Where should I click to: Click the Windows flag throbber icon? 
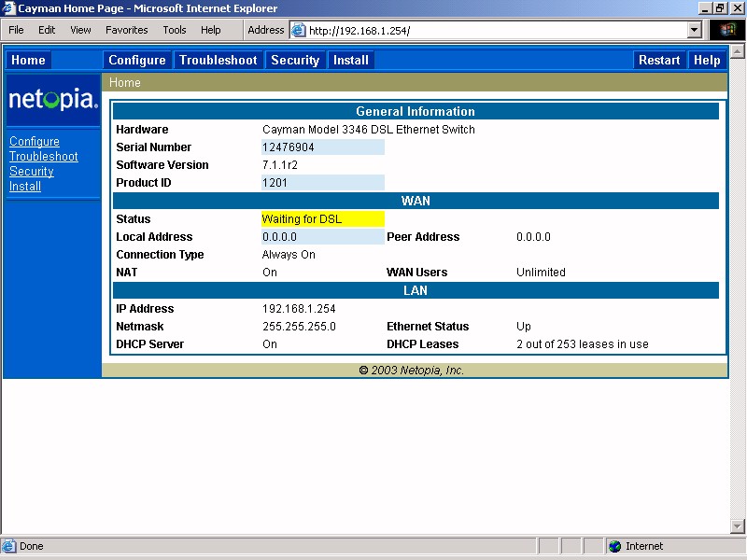[x=727, y=30]
